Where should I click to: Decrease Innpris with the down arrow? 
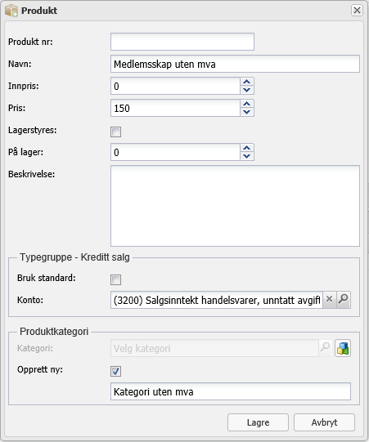pyautogui.click(x=247, y=90)
